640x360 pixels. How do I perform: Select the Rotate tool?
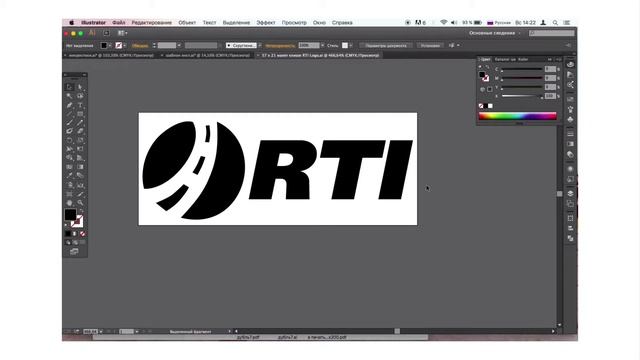(x=69, y=140)
